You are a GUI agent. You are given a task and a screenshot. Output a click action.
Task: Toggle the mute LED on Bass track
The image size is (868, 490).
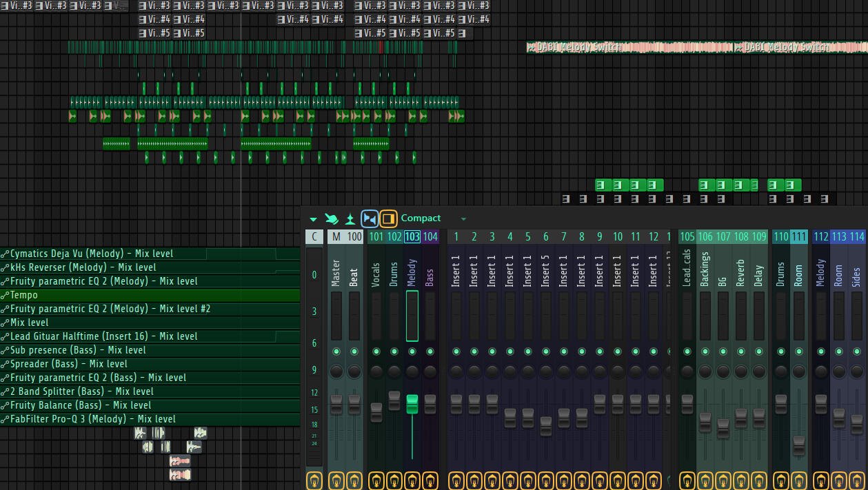pos(430,351)
